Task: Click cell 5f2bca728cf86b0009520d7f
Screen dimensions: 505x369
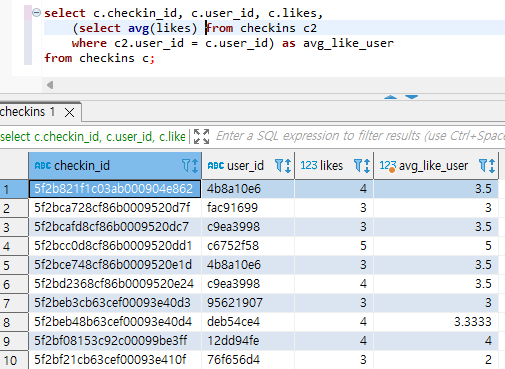Action: (115, 208)
